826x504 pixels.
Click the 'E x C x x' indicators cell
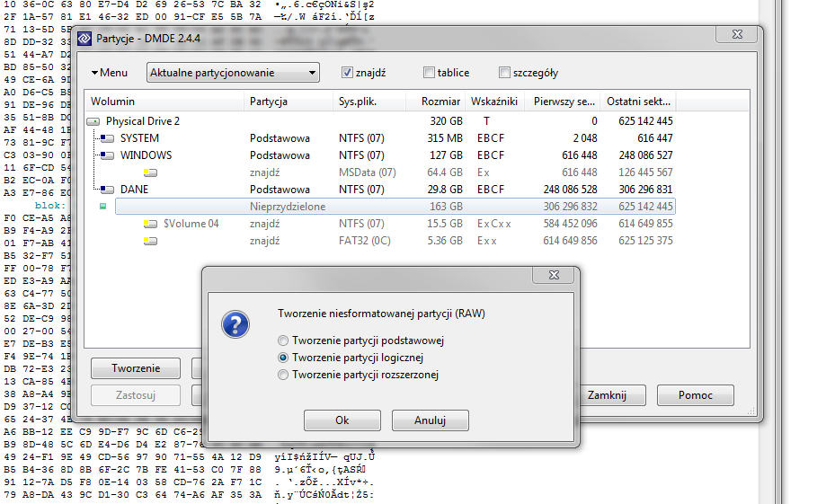click(x=494, y=224)
